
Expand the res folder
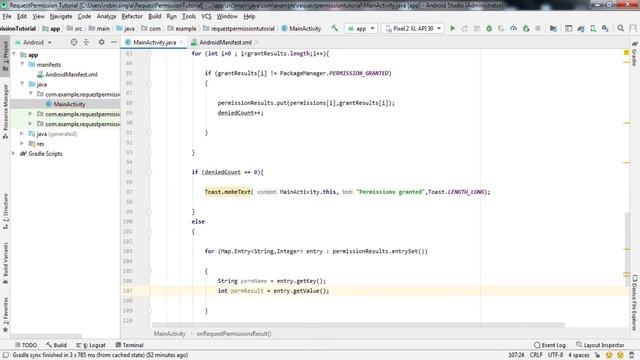coord(22,143)
